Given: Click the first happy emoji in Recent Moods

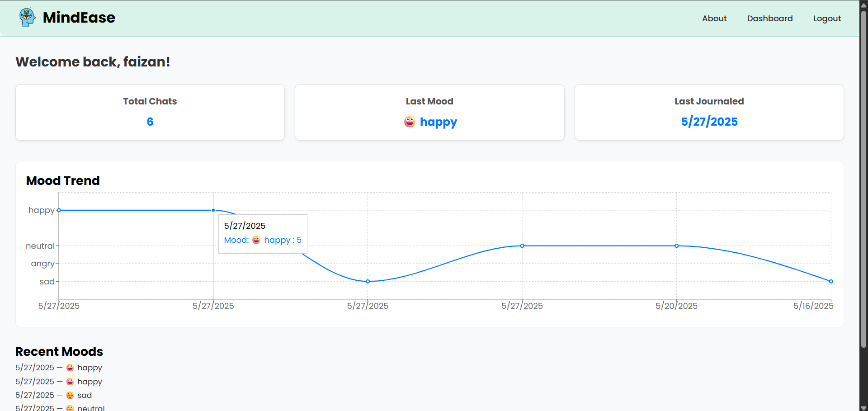Looking at the screenshot, I should click(70, 368).
